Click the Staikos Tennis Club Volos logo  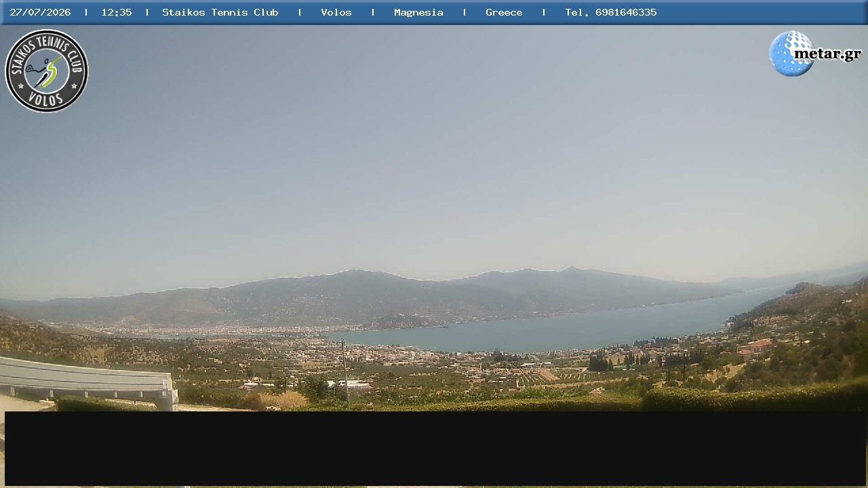point(47,71)
